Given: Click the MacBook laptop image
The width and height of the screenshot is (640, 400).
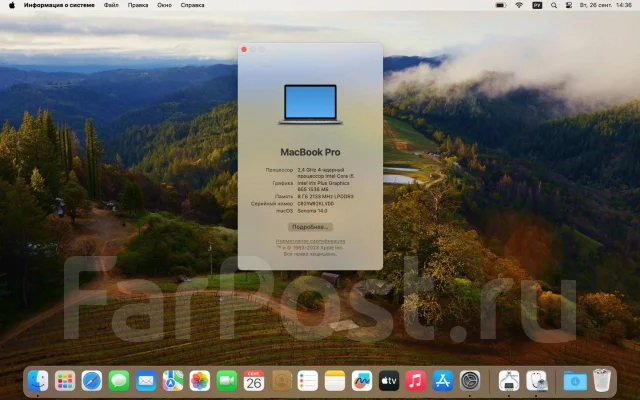Looking at the screenshot, I should [310, 104].
